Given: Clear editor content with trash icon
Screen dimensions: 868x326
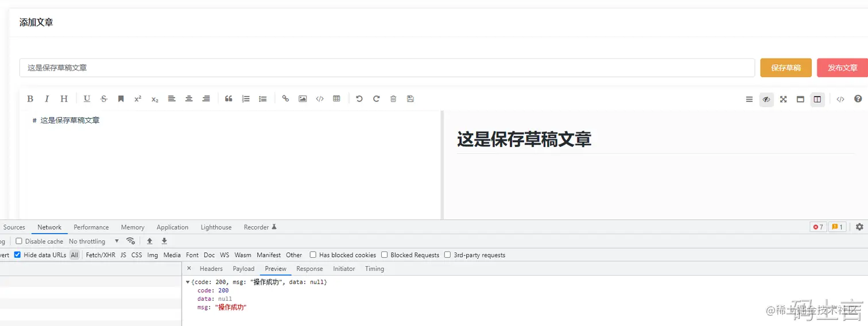Looking at the screenshot, I should pos(393,99).
